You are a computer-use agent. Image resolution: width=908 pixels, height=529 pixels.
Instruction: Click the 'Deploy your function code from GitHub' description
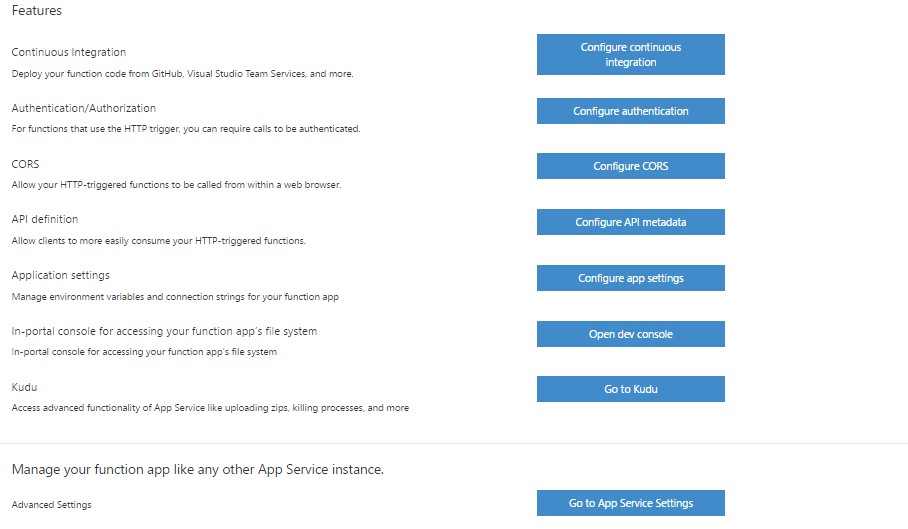click(182, 74)
